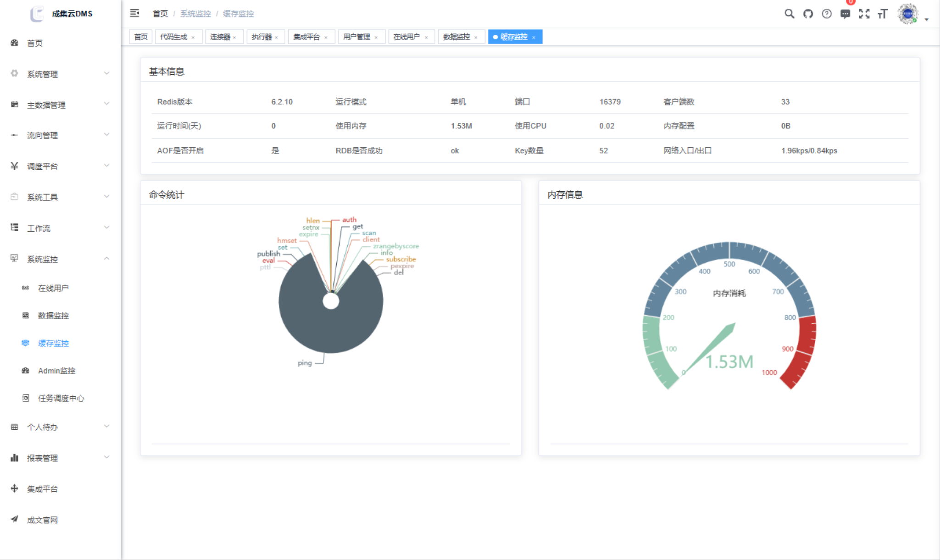940x560 pixels.
Task: Open the search magnifier icon
Action: click(789, 14)
